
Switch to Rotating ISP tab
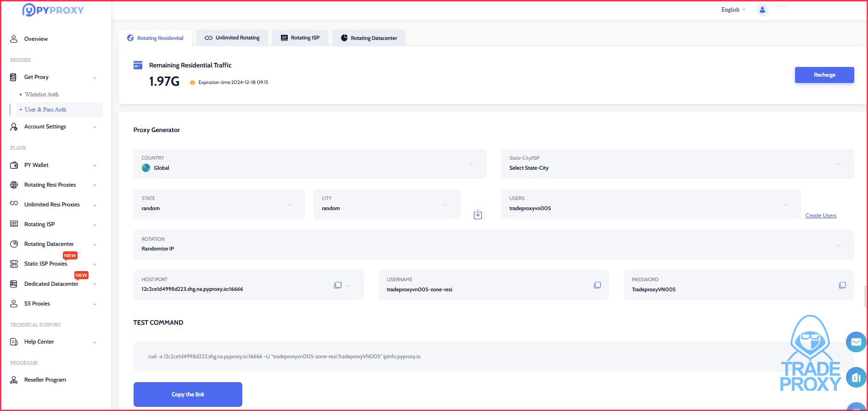click(x=300, y=38)
